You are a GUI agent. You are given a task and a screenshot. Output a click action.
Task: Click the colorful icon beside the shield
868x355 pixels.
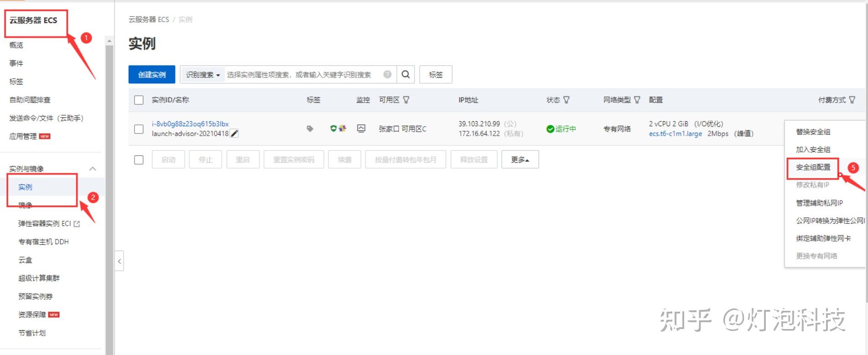342,129
